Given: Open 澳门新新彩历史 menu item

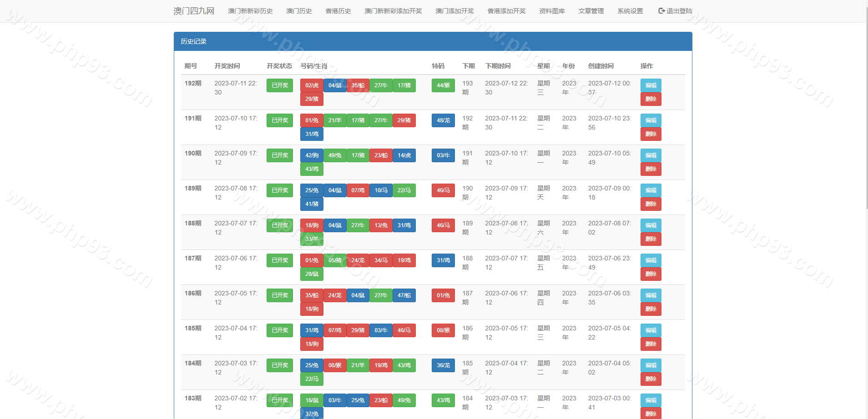Looking at the screenshot, I should tap(250, 11).
